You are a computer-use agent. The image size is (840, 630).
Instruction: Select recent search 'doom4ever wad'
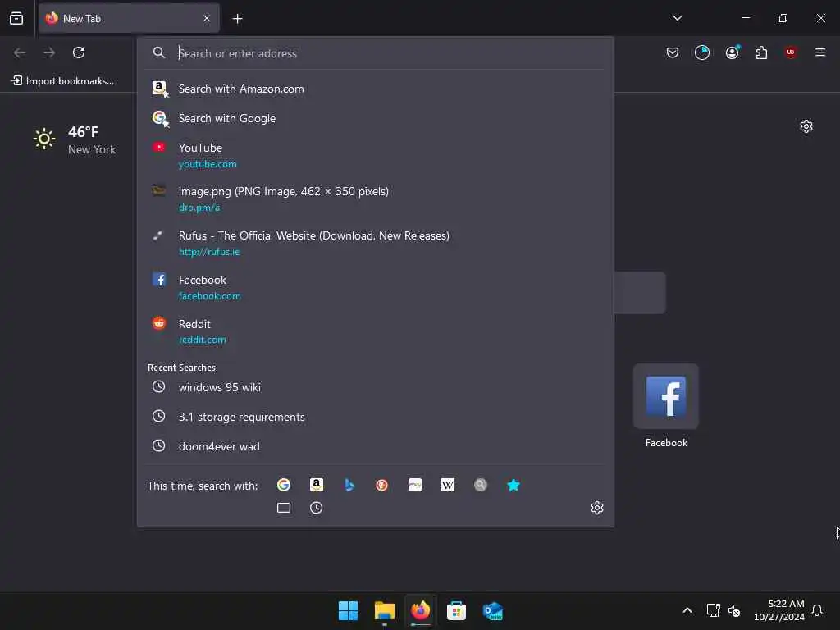(x=376, y=446)
